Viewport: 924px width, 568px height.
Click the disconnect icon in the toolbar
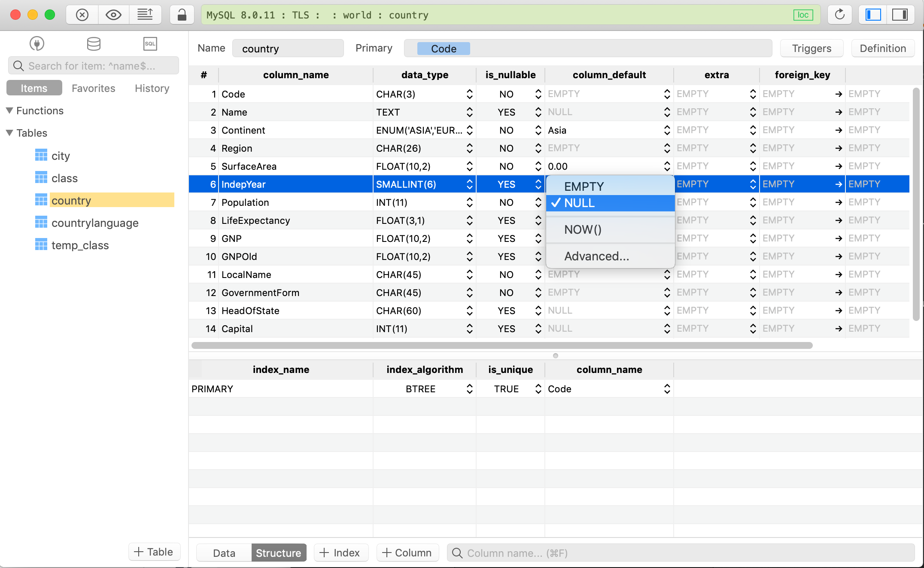81,14
